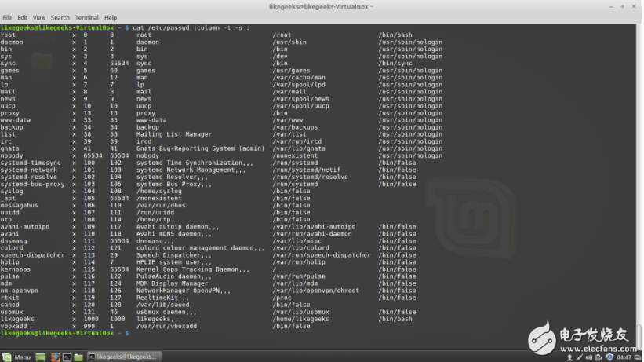
Task: Maximize the terminal window
Action: [622, 6]
